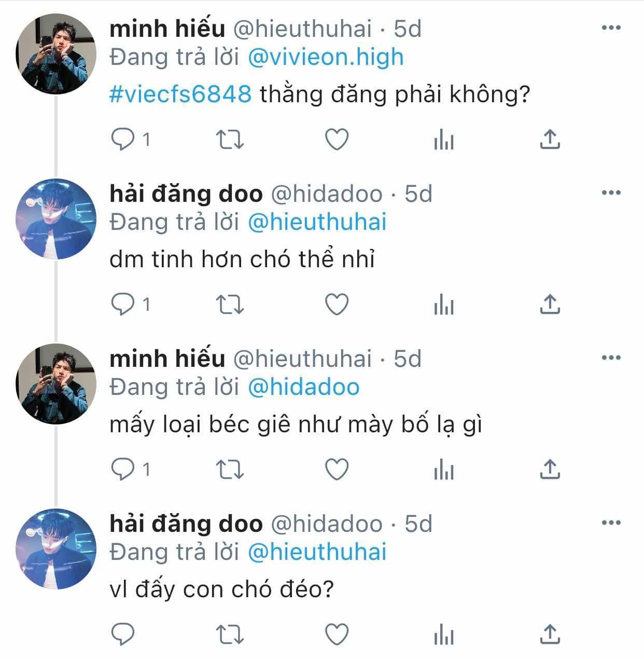Open more options for first tweet
Screen dimensions: 644x659
tap(611, 28)
